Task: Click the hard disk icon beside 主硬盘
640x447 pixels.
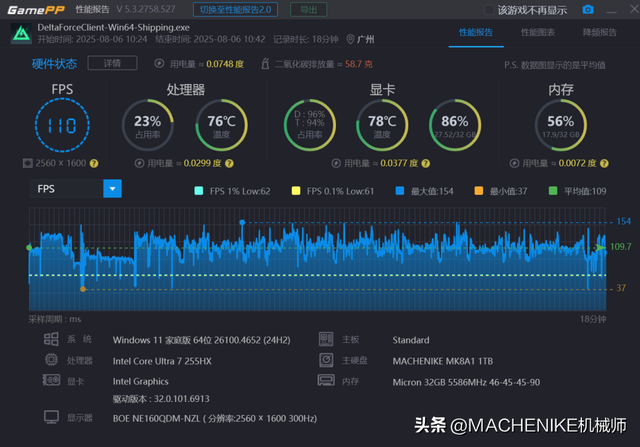Action: pos(326,360)
